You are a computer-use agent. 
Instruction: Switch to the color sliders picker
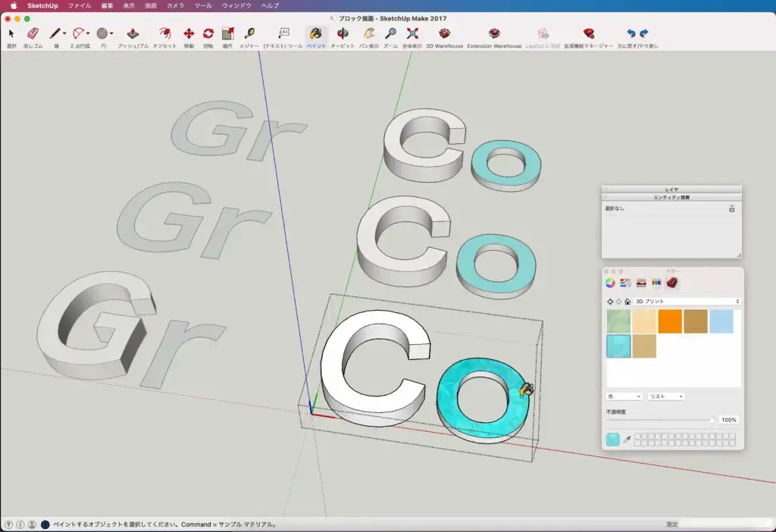[625, 283]
